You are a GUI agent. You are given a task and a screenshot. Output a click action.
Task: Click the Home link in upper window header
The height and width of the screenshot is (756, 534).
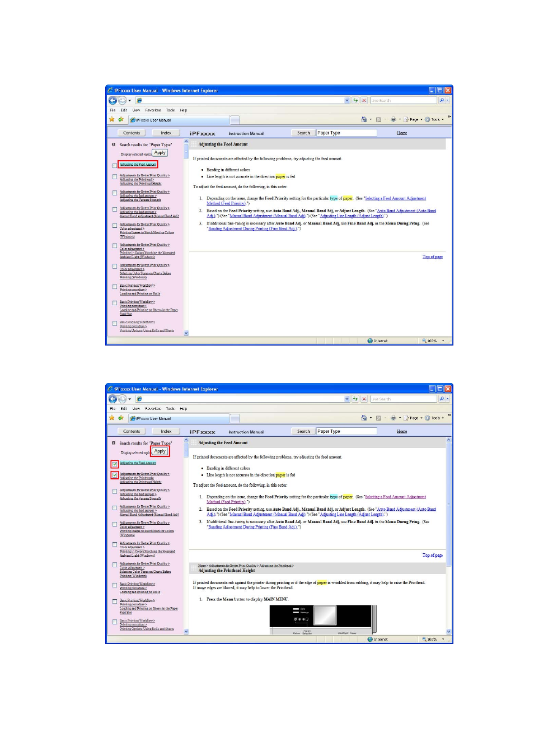[402, 133]
